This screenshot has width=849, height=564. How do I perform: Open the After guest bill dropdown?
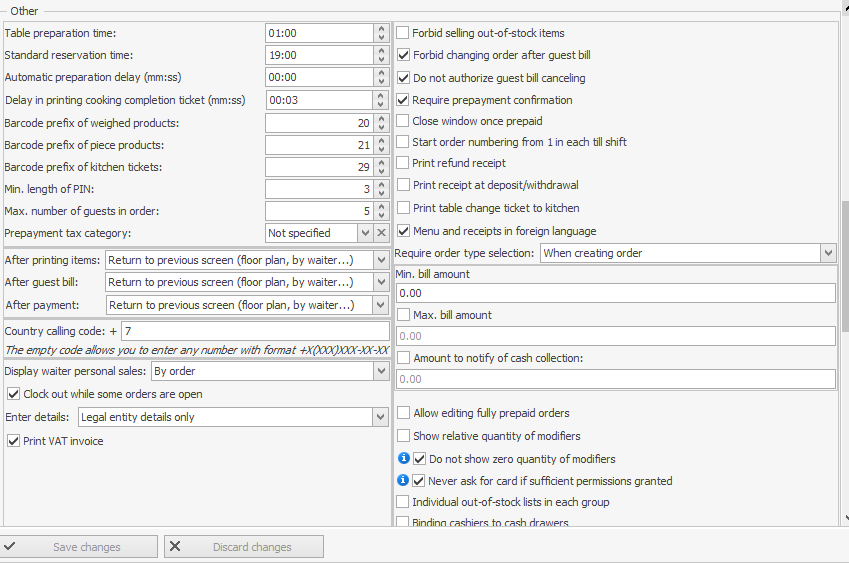point(380,283)
